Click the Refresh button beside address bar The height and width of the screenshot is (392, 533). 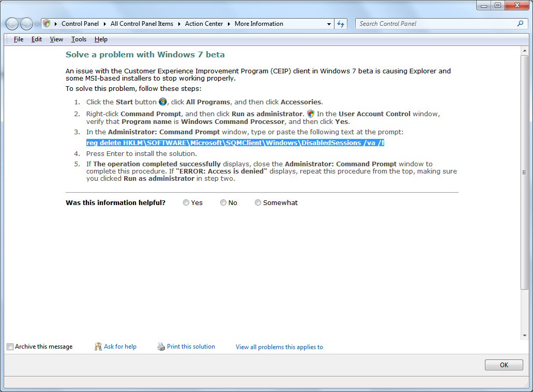[x=341, y=24]
